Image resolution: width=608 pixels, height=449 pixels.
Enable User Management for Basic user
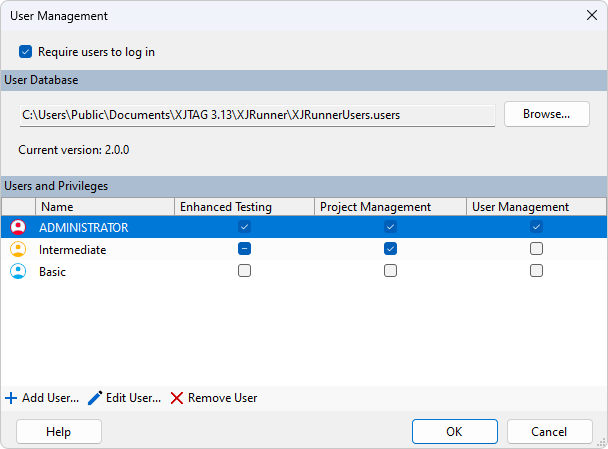tap(537, 271)
